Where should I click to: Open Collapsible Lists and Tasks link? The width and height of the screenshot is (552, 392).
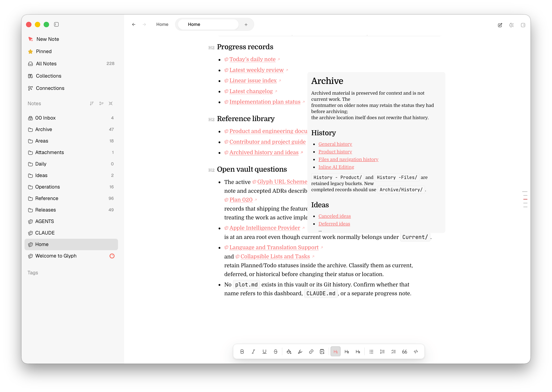pos(275,256)
